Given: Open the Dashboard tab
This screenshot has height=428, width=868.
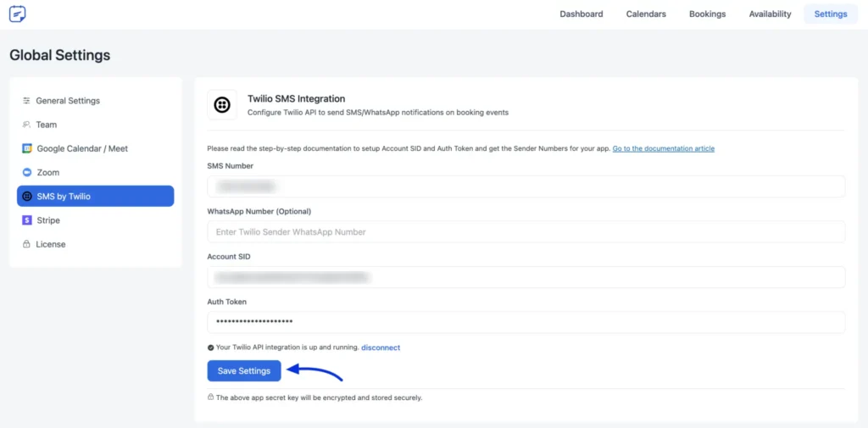Looking at the screenshot, I should click(x=581, y=14).
